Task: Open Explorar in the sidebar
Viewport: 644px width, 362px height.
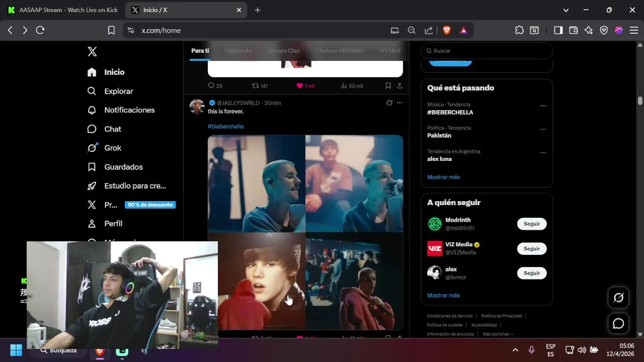Action: point(110,91)
